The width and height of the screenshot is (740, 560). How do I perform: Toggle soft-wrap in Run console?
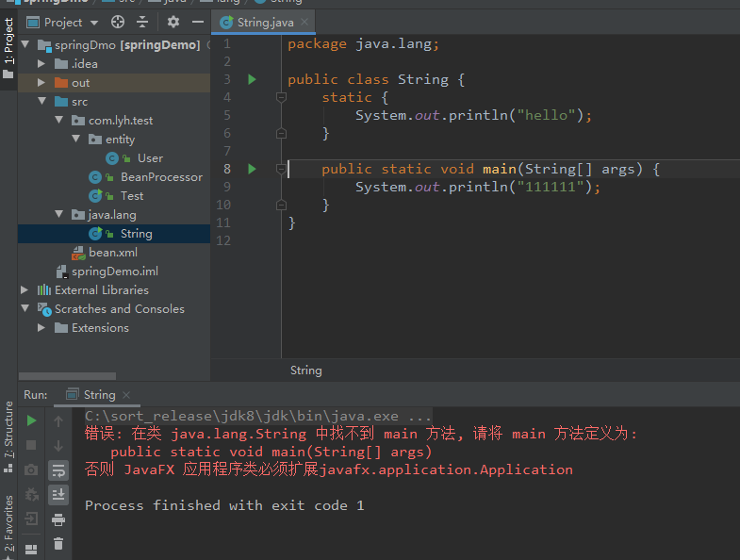click(x=58, y=470)
